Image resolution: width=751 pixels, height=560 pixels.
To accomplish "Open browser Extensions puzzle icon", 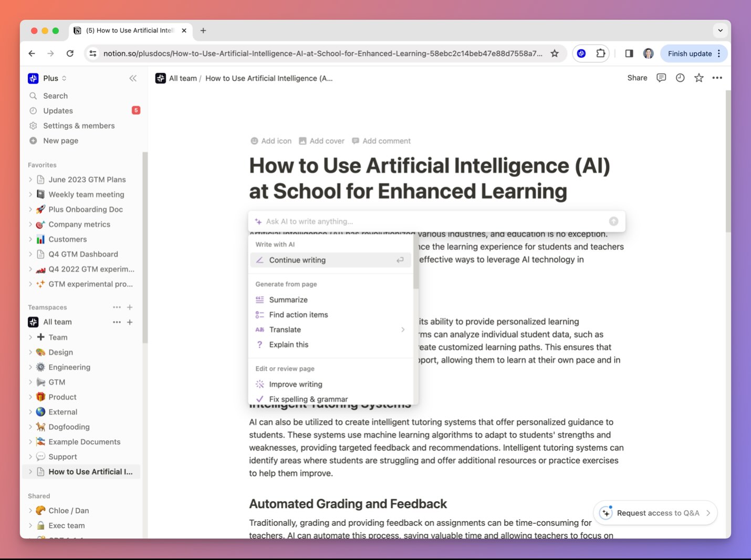I will (600, 53).
